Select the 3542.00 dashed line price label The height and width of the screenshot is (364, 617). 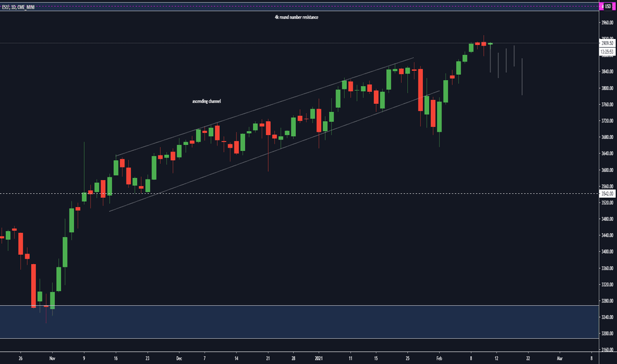click(608, 194)
